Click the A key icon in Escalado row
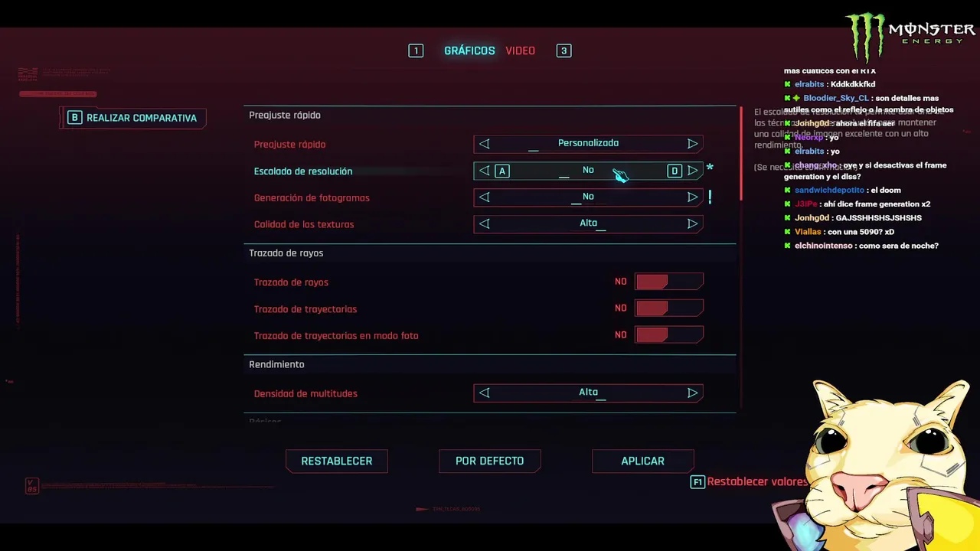Screen dimensions: 980x551 502,171
